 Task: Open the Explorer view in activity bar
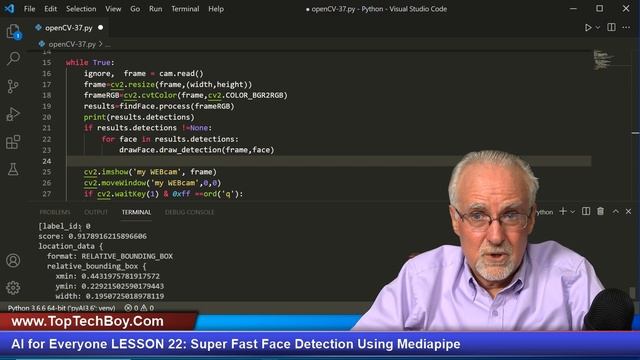[x=13, y=31]
